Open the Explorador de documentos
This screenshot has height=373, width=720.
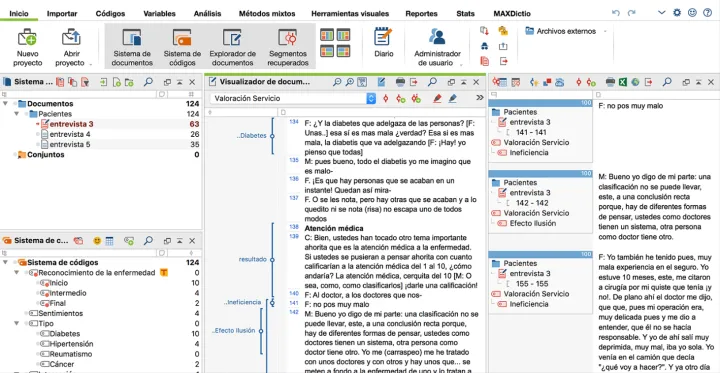tap(233, 47)
